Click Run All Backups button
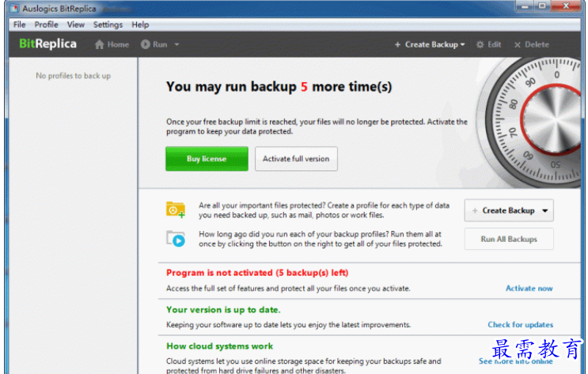This screenshot has width=588, height=374. pos(509,239)
